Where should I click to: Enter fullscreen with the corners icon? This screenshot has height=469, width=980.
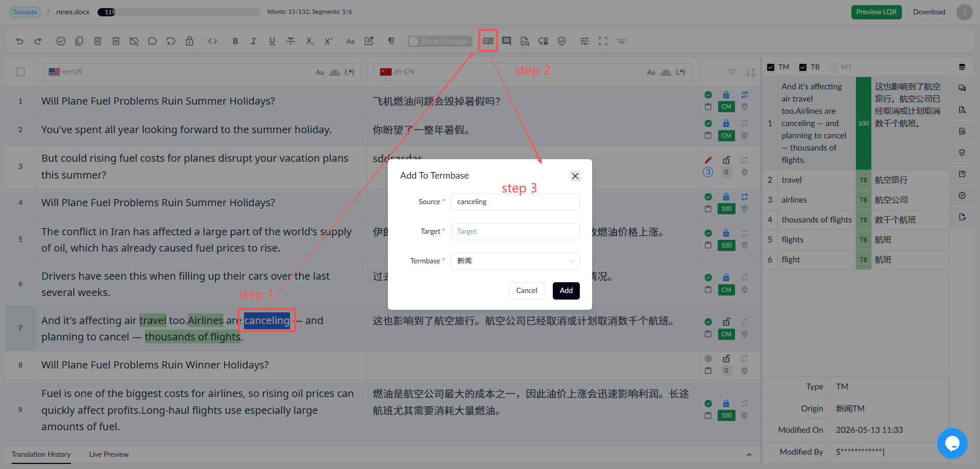pos(603,41)
